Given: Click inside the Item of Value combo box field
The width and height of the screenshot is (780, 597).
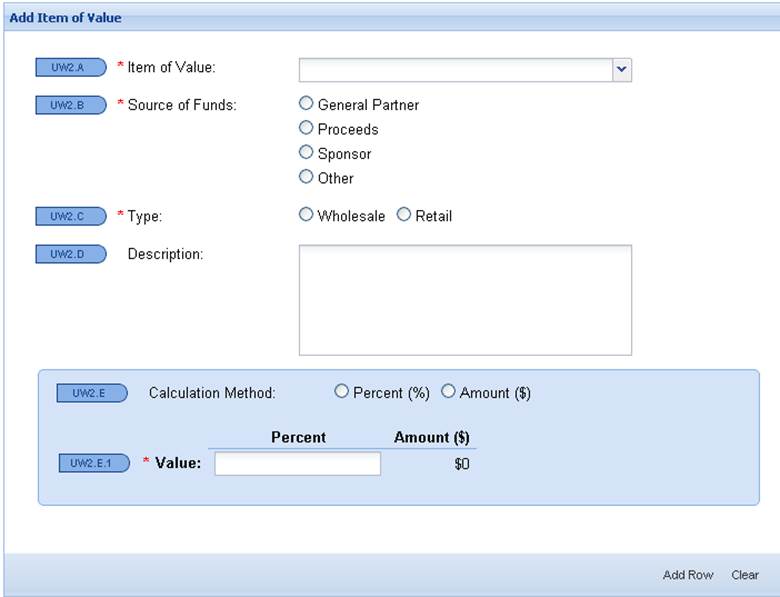Looking at the screenshot, I should coord(455,69).
